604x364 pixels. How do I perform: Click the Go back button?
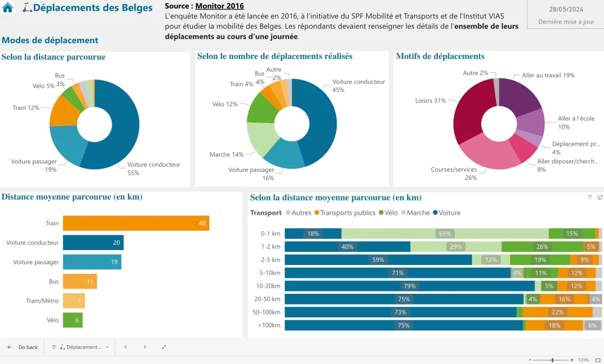(x=22, y=347)
